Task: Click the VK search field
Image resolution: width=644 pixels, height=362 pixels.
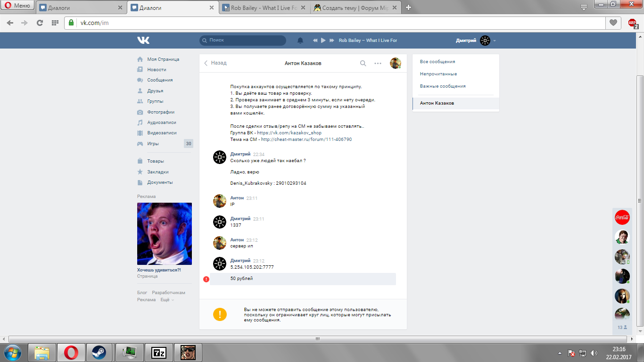Action: (243, 41)
